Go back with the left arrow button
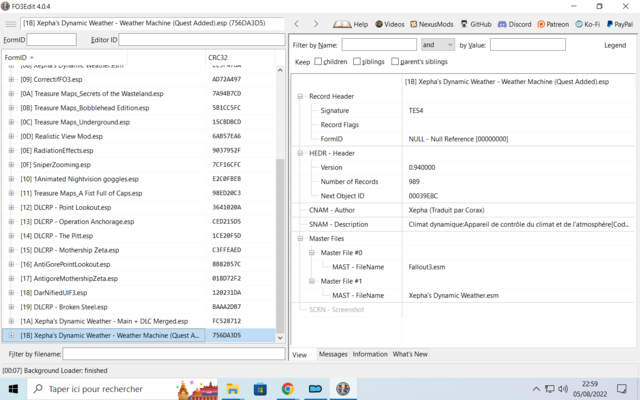This screenshot has height=400, width=640. [297, 24]
